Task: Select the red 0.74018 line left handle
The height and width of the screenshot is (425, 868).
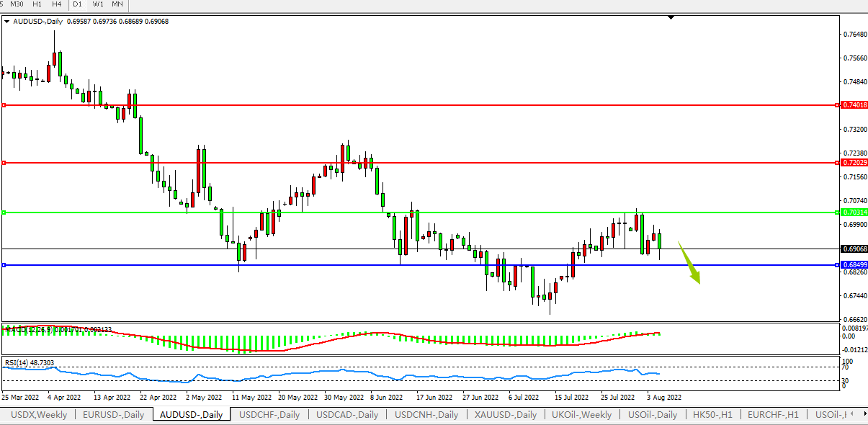Action: click(x=4, y=105)
